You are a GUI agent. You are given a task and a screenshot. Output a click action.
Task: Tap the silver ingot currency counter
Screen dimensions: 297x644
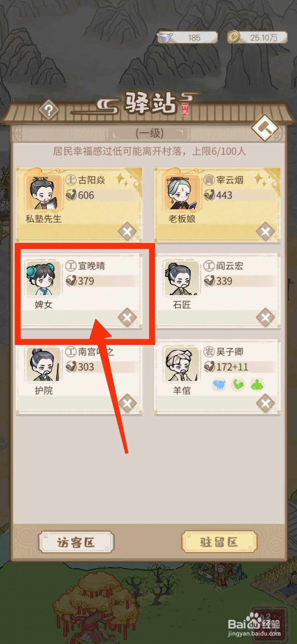click(x=187, y=37)
